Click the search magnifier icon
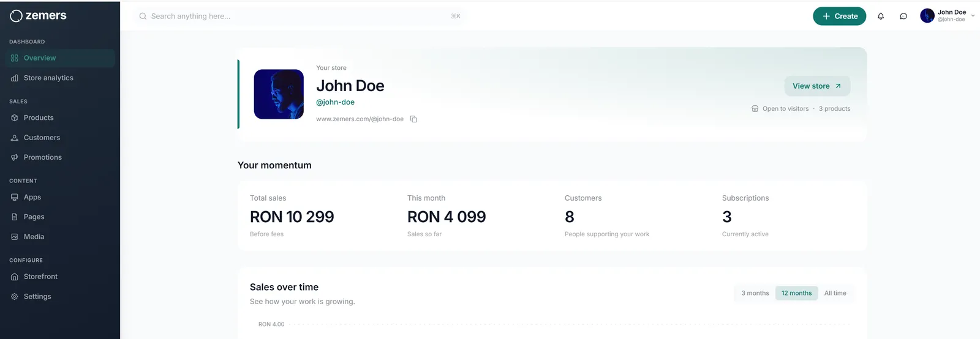Viewport: 980px width, 339px height. [143, 17]
